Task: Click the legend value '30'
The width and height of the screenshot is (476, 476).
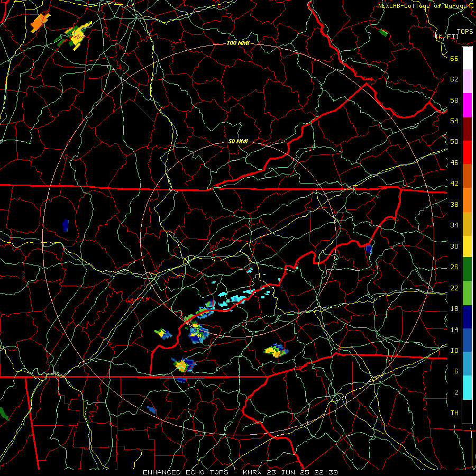Action: 454,246
